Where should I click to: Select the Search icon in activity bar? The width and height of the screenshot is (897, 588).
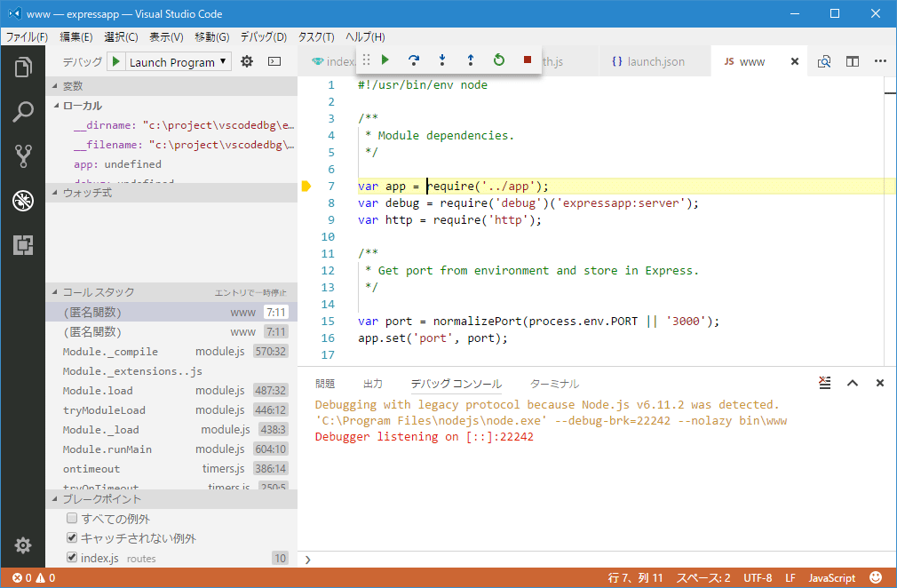coord(22,111)
